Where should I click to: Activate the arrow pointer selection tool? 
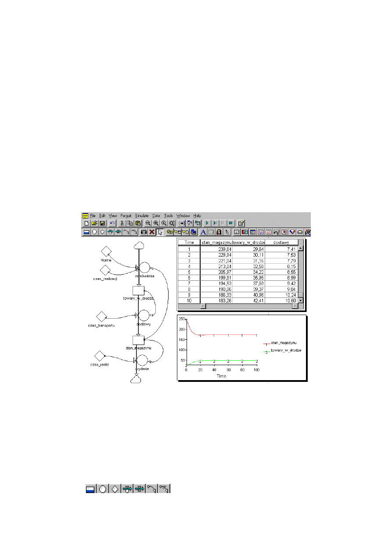(161, 232)
